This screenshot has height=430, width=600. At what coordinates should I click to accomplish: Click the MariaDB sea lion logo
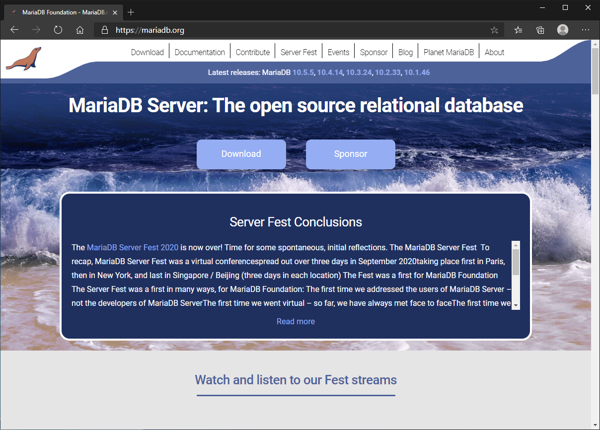(x=23, y=59)
